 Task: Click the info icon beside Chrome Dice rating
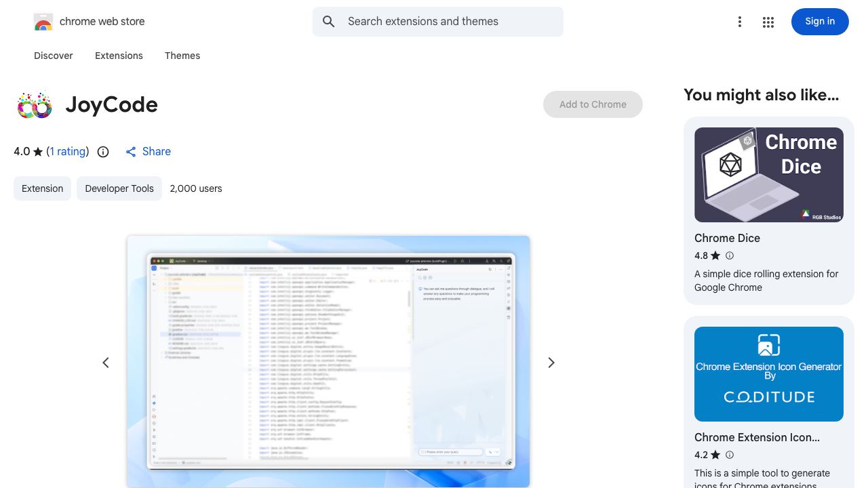click(730, 256)
